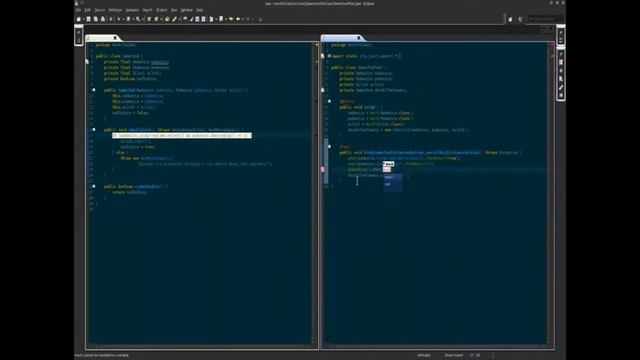This screenshot has height=360, width=640.
Task: Click the Writable status bar entry
Action: (x=424, y=355)
